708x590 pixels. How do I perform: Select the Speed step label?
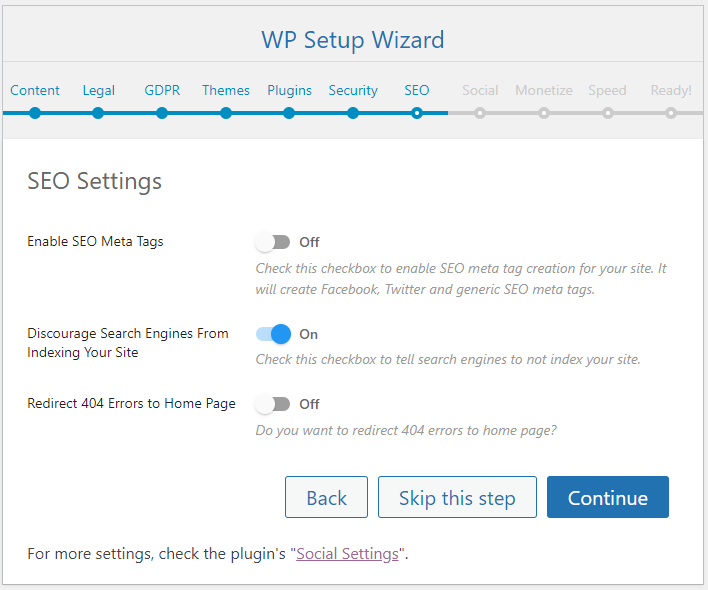click(607, 90)
